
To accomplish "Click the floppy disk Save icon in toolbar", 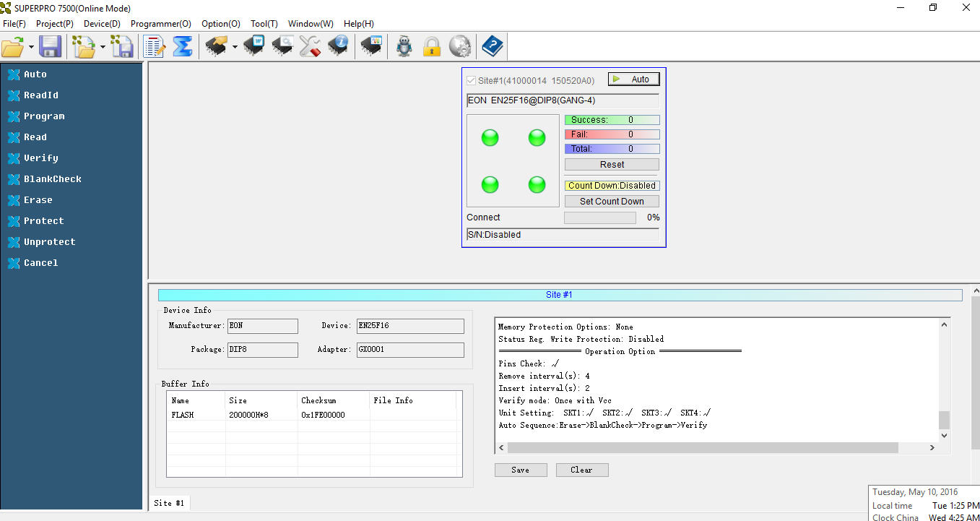I will point(50,47).
